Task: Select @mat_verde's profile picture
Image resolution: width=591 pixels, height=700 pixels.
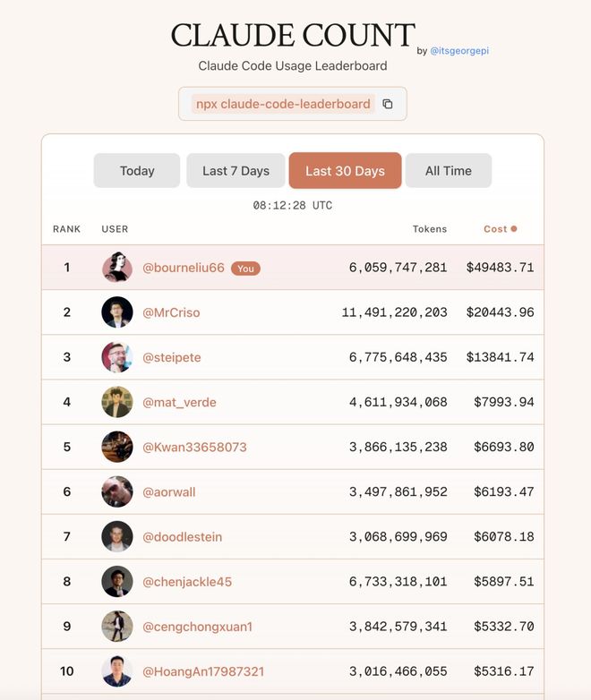Action: (x=117, y=402)
